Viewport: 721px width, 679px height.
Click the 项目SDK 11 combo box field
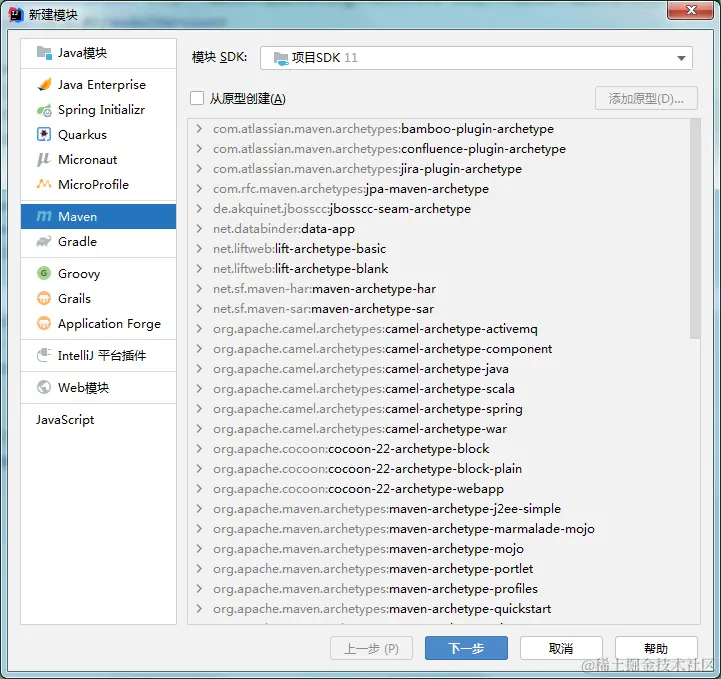(476, 58)
